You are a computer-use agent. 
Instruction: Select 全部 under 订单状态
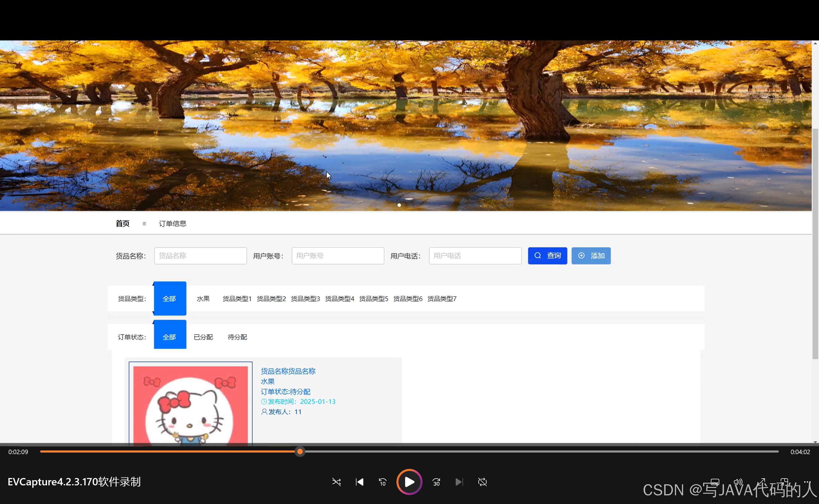[x=170, y=335]
